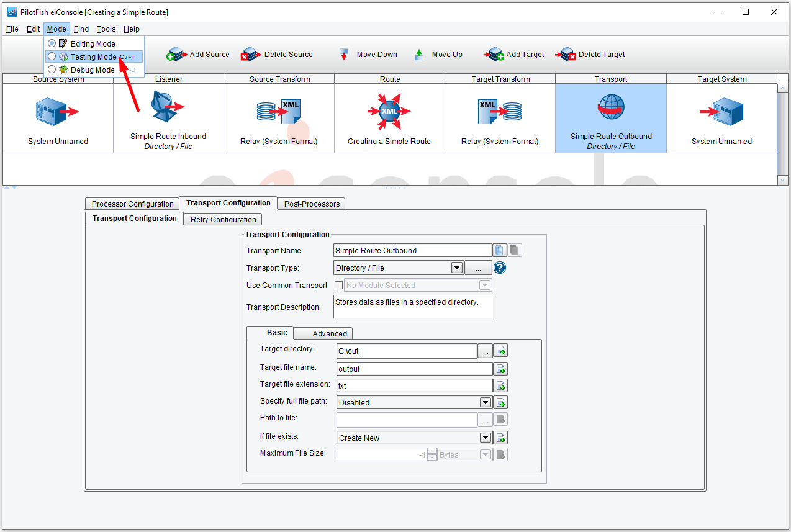
Task: Select the Source System Unnamed icon
Action: pyautogui.click(x=58, y=113)
